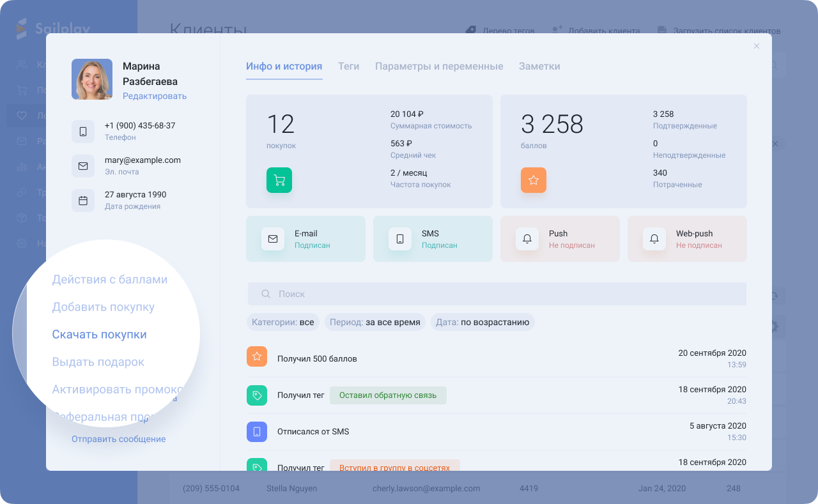Click the Sailplay logo in the sidebar
The width and height of the screenshot is (818, 504).
tap(54, 29)
